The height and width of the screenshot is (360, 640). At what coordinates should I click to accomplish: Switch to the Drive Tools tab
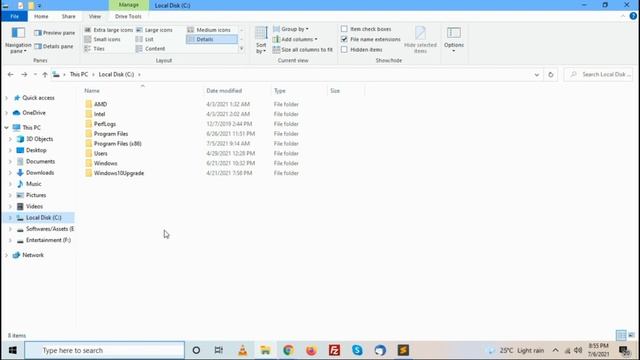click(128, 16)
